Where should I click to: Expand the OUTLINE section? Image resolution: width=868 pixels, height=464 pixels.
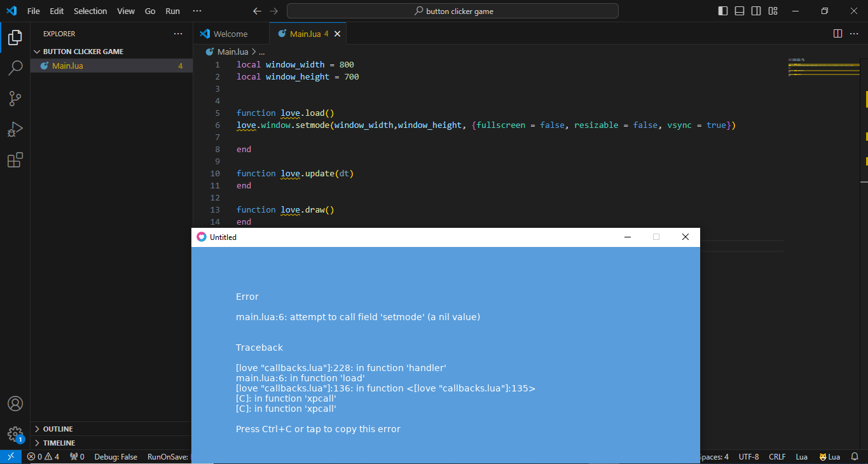coord(111,429)
